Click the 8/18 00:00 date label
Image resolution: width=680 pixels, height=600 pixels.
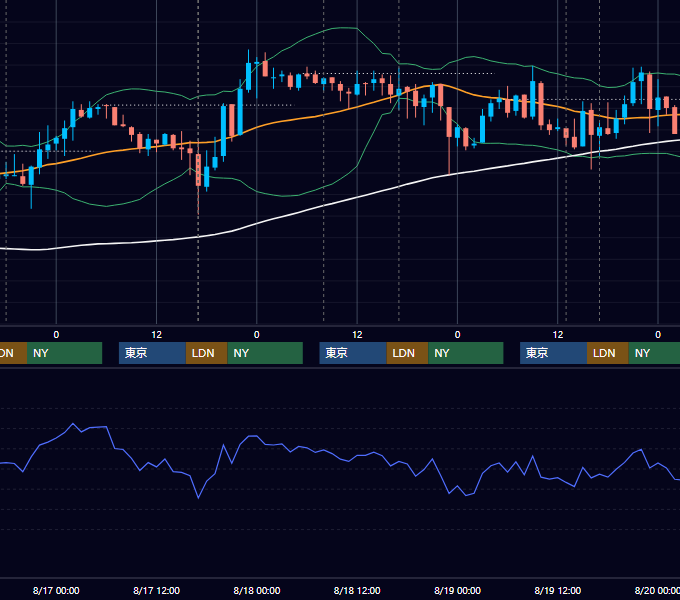pyautogui.click(x=257, y=590)
